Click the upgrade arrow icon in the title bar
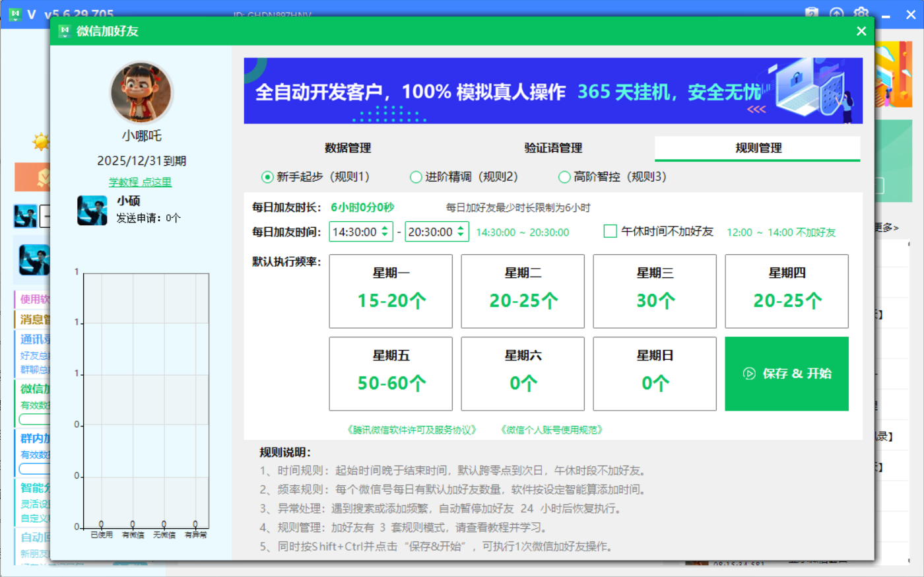Image resolution: width=924 pixels, height=577 pixels. (836, 13)
